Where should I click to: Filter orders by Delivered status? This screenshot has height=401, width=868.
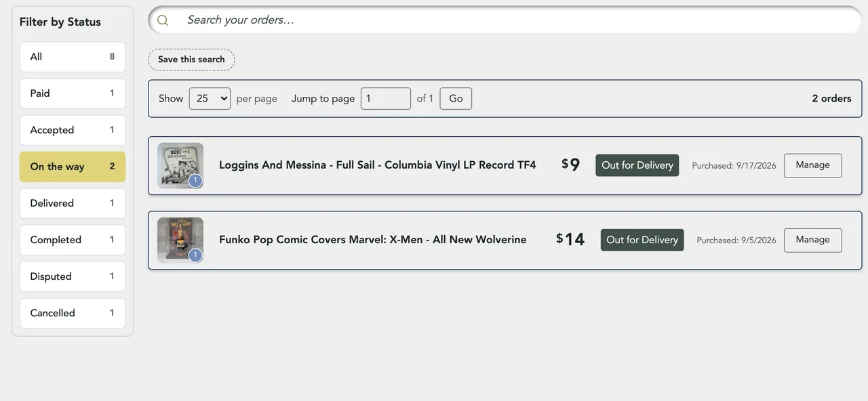(x=73, y=203)
